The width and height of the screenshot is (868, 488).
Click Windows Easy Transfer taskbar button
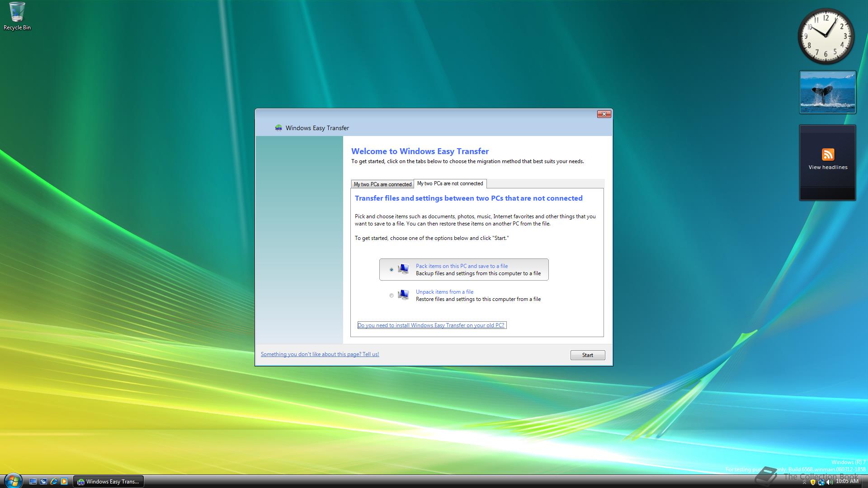[x=108, y=482]
